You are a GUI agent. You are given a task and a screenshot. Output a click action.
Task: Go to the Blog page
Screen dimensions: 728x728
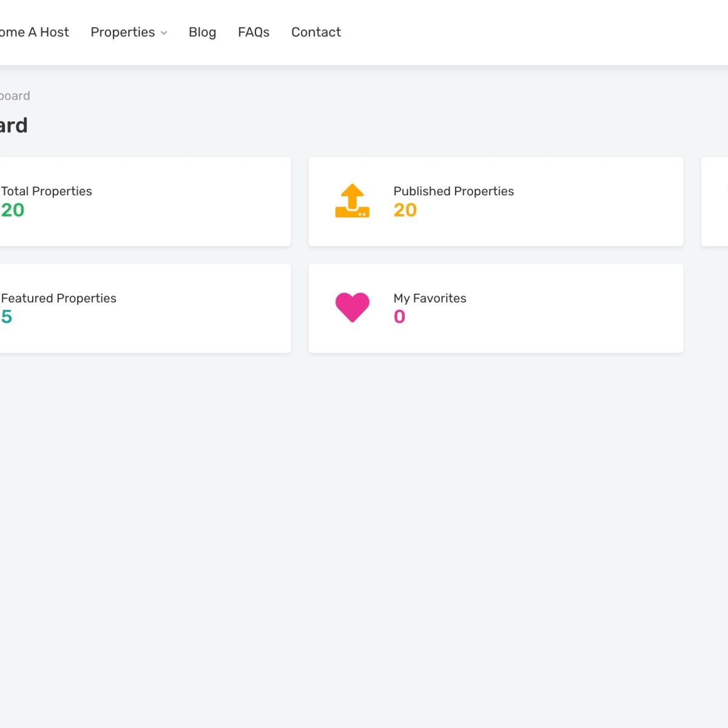(x=202, y=32)
